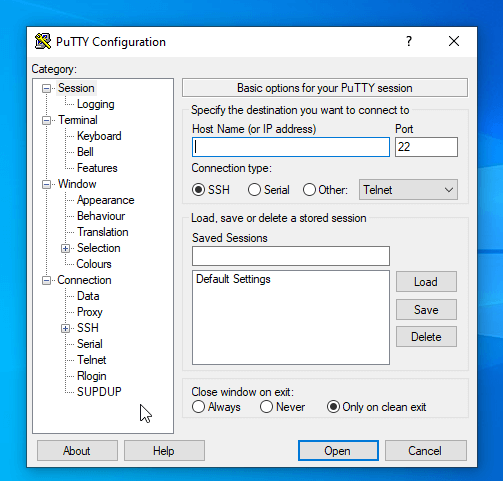Image resolution: width=503 pixels, height=481 pixels.
Task: Click the question mark help button
Action: click(409, 41)
